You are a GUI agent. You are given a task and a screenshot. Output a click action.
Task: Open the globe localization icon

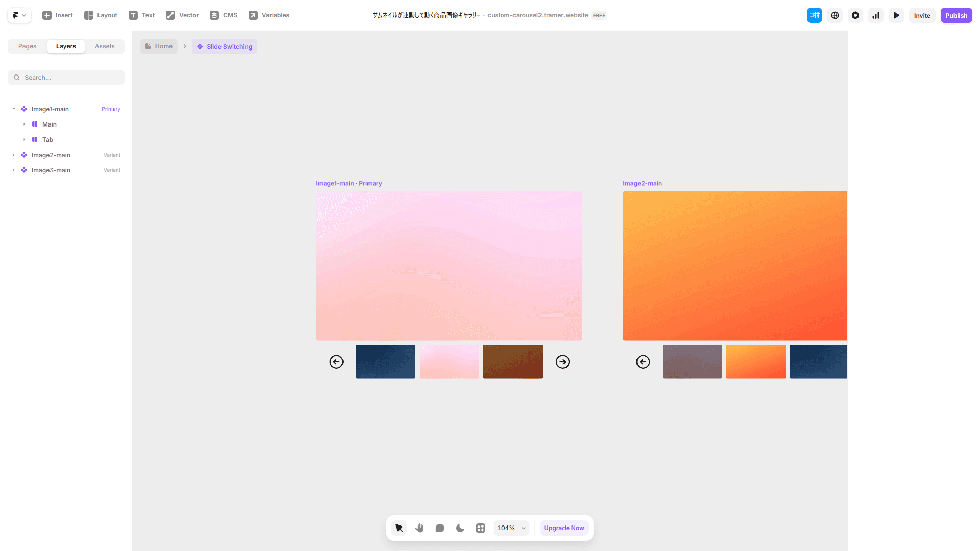coord(835,15)
